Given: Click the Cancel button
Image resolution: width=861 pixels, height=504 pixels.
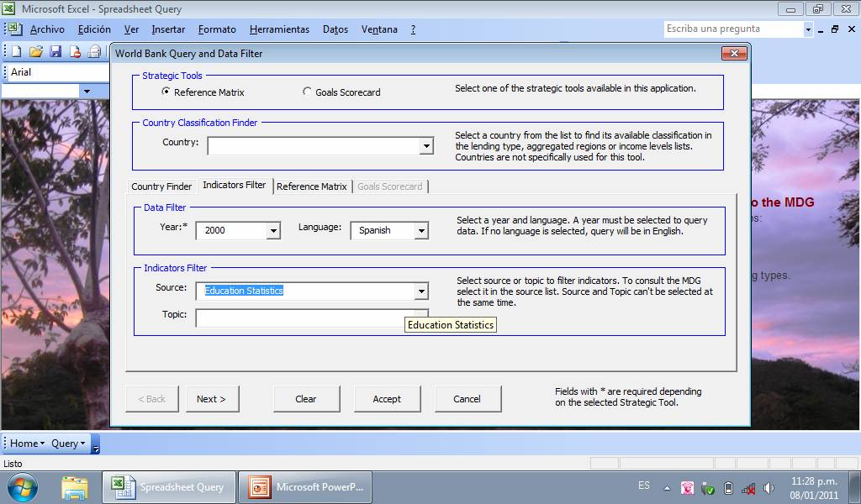Looking at the screenshot, I should pyautogui.click(x=467, y=399).
